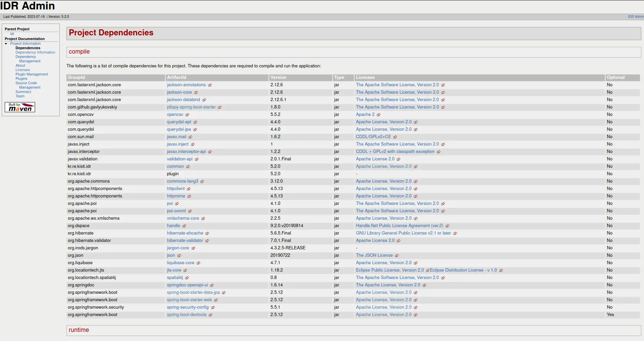The height and width of the screenshot is (341, 644).
Task: Open GNU Library General Public License link
Action: click(x=403, y=233)
